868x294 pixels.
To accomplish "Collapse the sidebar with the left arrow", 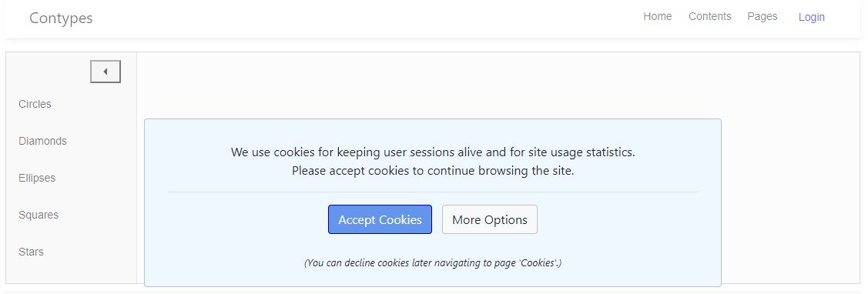I will pos(106,72).
